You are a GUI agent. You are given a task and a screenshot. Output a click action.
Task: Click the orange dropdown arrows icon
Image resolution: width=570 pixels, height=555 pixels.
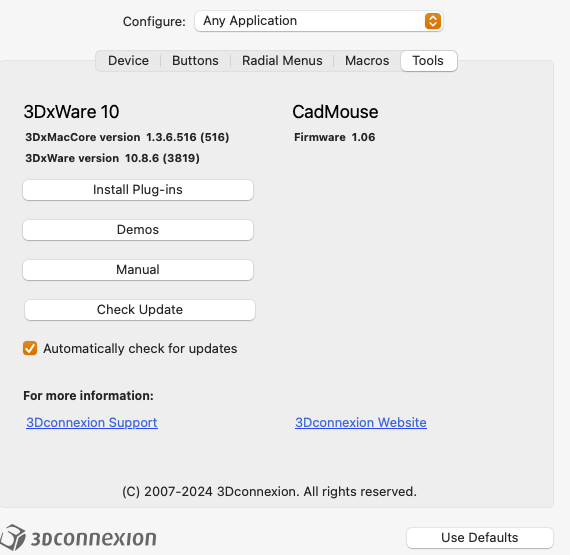click(433, 21)
